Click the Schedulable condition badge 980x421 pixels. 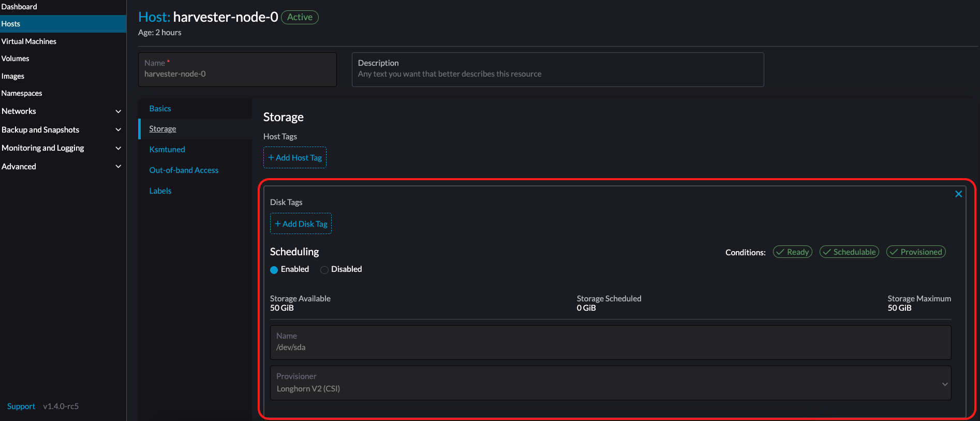[849, 252]
